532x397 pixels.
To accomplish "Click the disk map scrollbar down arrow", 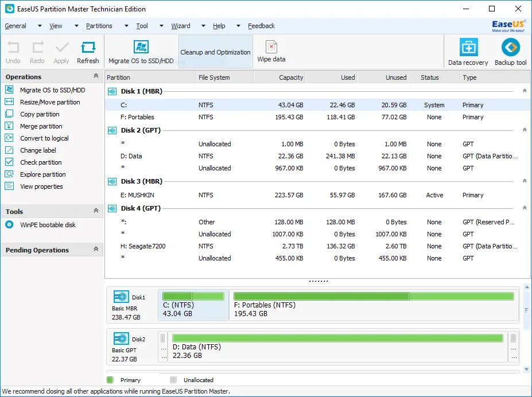I will click(x=527, y=369).
